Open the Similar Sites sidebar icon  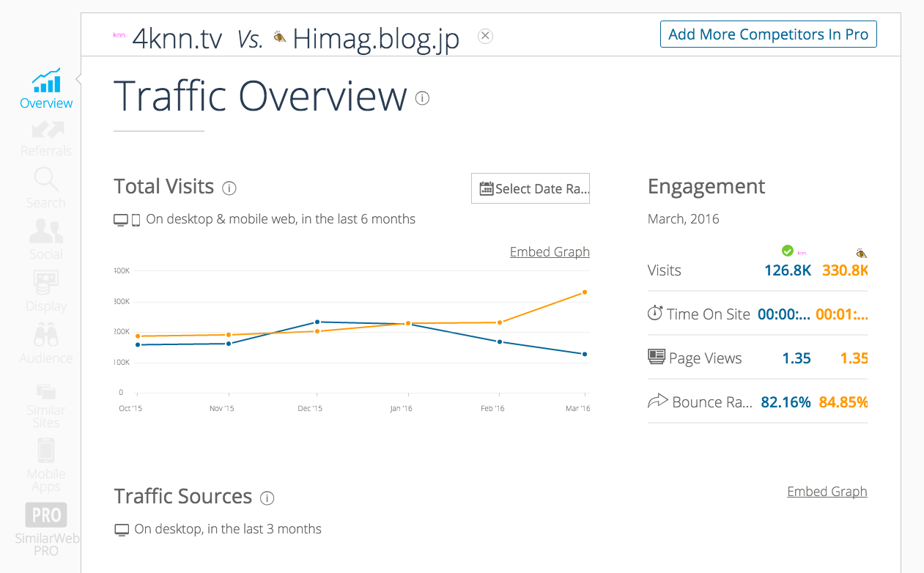tap(46, 391)
